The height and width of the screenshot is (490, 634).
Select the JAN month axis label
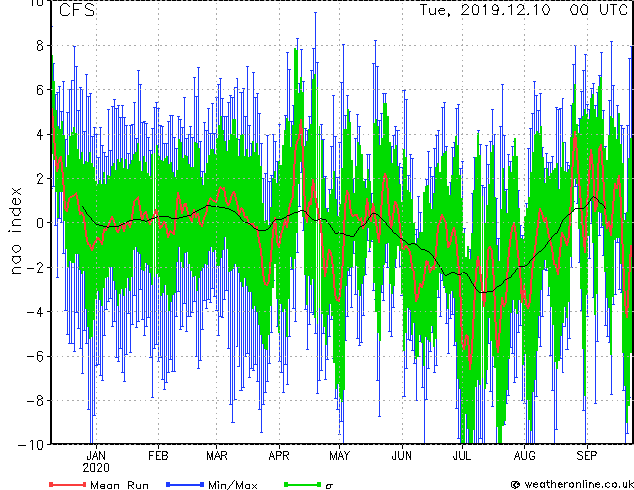96,456
